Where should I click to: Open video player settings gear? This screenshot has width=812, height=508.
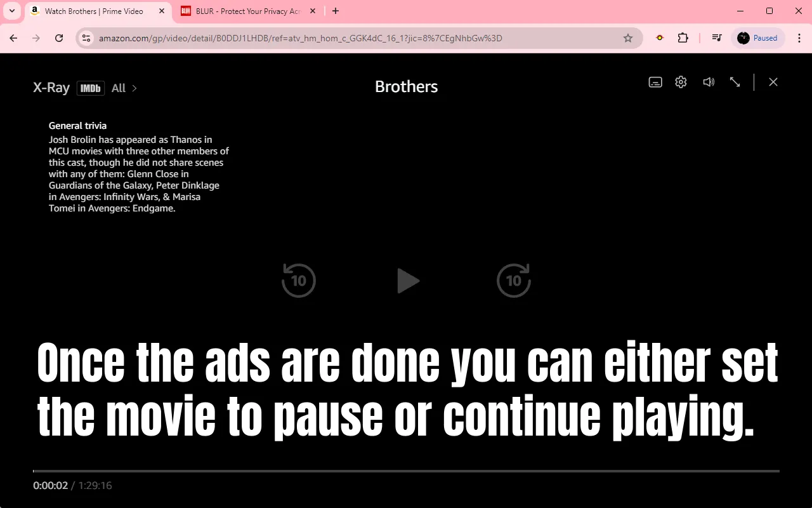pos(681,82)
